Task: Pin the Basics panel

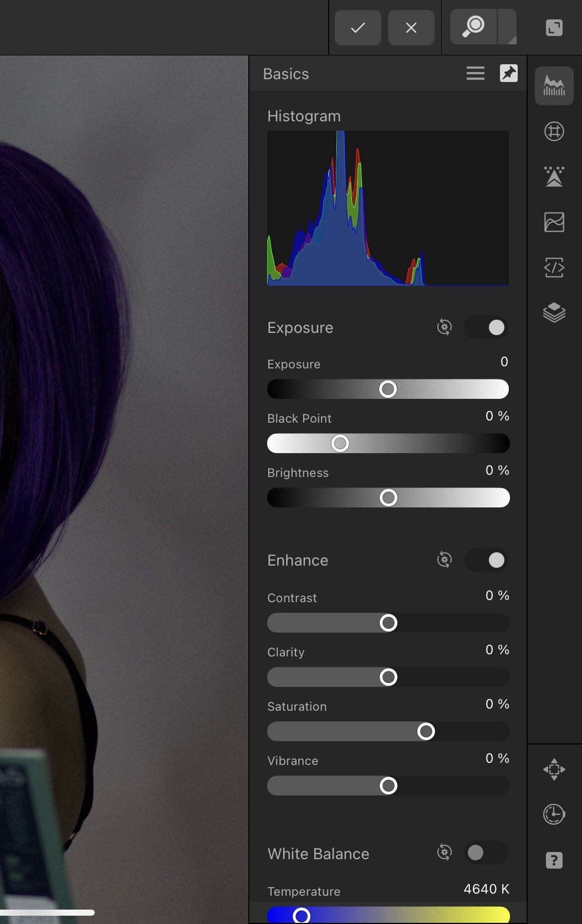Action: coord(509,73)
